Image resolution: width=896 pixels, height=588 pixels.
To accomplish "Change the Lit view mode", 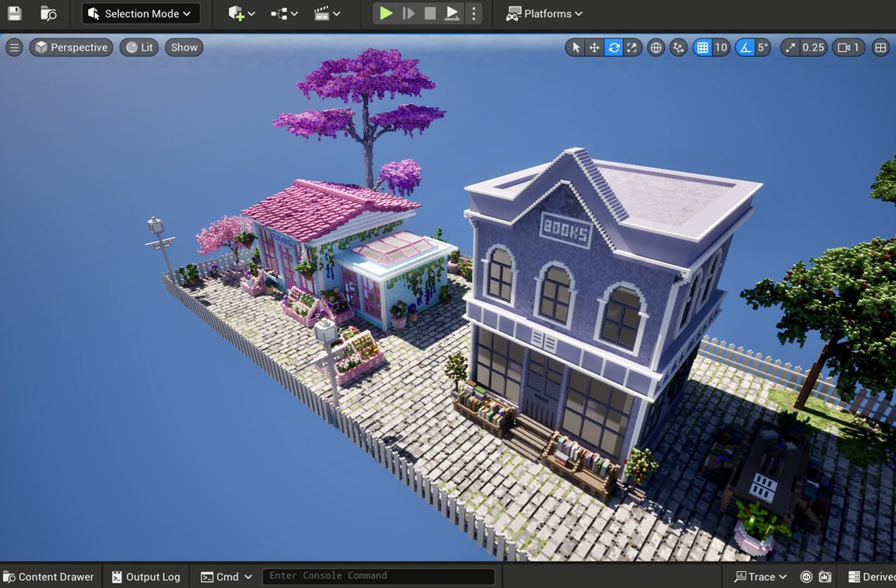I will (139, 47).
